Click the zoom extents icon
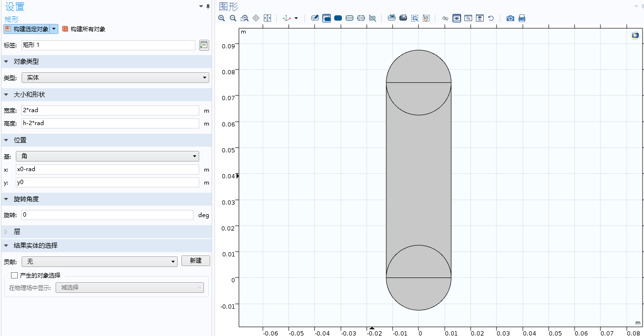 268,18
